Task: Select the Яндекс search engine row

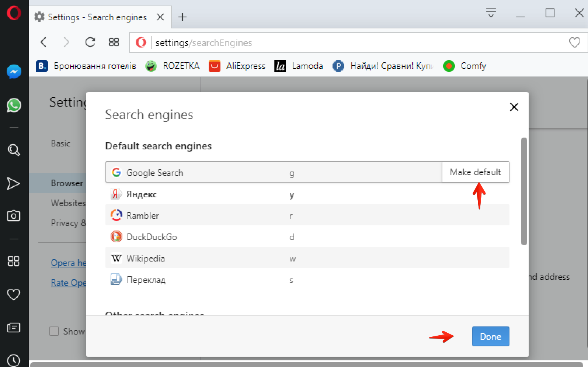Action: coord(307,194)
